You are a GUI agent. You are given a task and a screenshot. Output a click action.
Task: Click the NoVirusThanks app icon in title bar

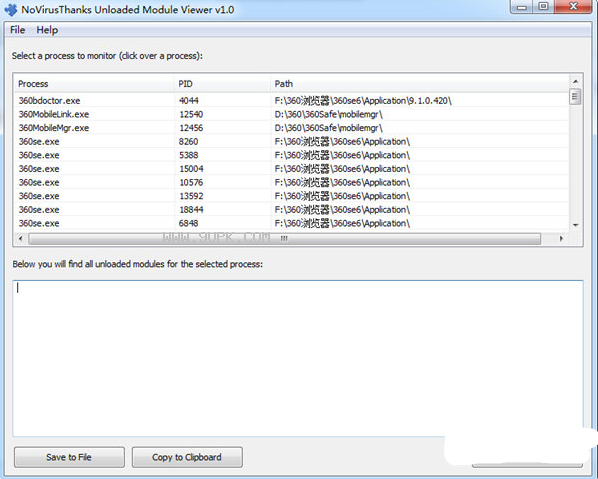click(x=11, y=10)
